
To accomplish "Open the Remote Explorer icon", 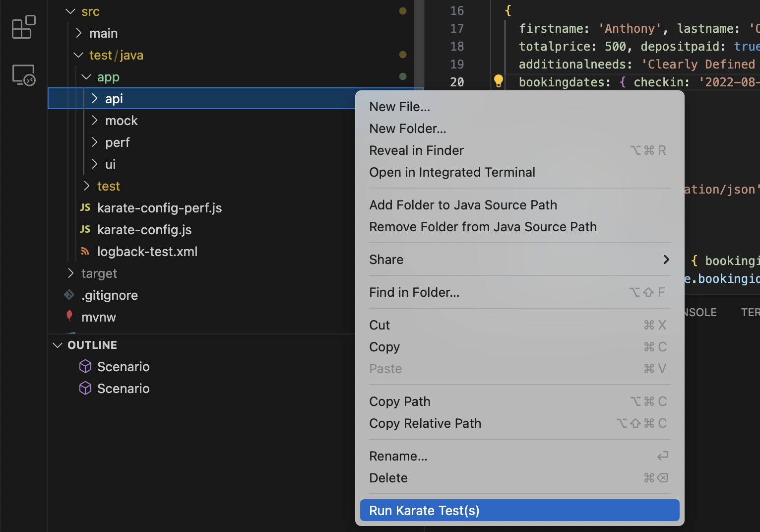I will pyautogui.click(x=23, y=75).
